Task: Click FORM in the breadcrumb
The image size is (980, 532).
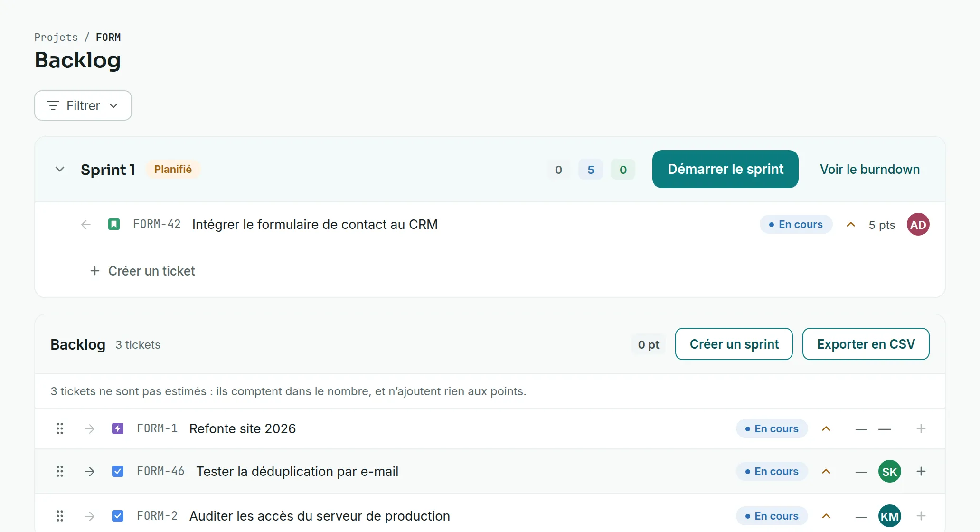Action: coord(108,37)
